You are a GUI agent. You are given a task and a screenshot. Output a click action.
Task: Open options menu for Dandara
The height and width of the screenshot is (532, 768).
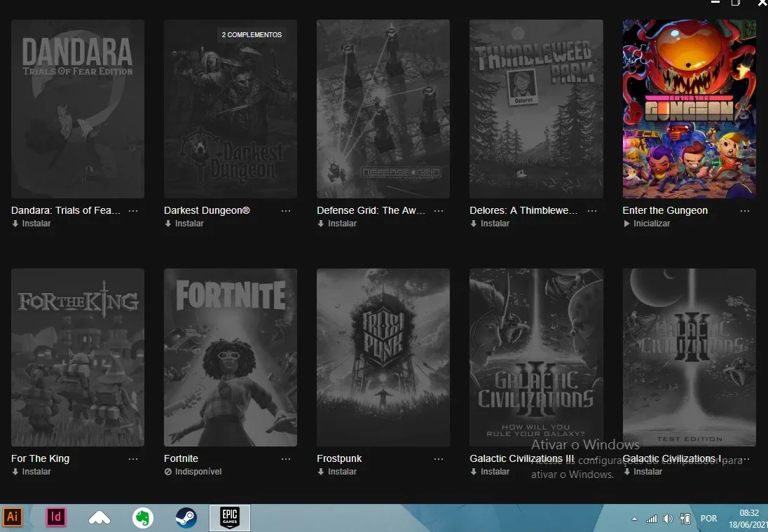click(133, 211)
